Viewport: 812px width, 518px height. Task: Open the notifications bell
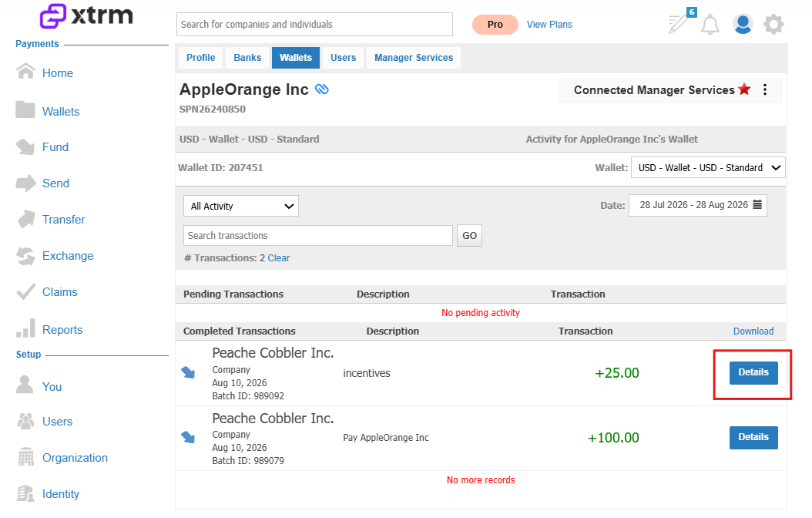[710, 25]
